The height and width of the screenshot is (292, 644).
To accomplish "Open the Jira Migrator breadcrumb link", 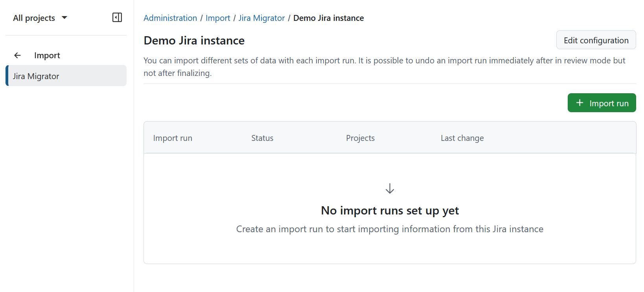I will pos(261,18).
